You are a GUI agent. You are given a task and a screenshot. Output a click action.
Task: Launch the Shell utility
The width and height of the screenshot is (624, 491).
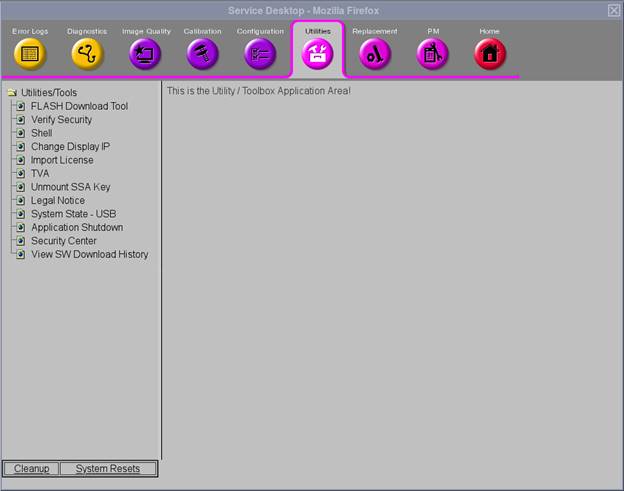point(41,133)
